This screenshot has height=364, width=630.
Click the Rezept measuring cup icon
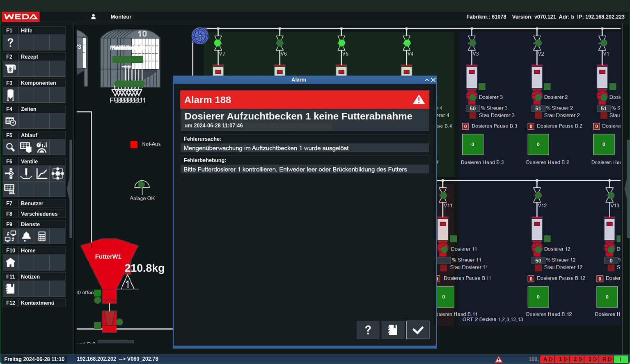coord(10,68)
